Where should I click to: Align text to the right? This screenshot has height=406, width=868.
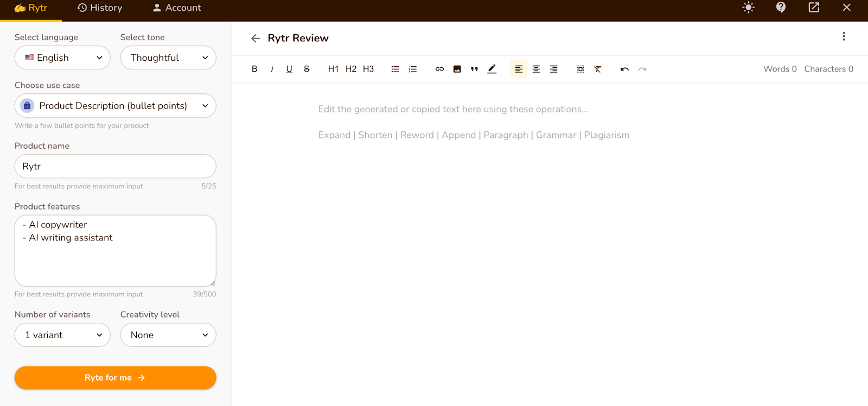point(553,69)
